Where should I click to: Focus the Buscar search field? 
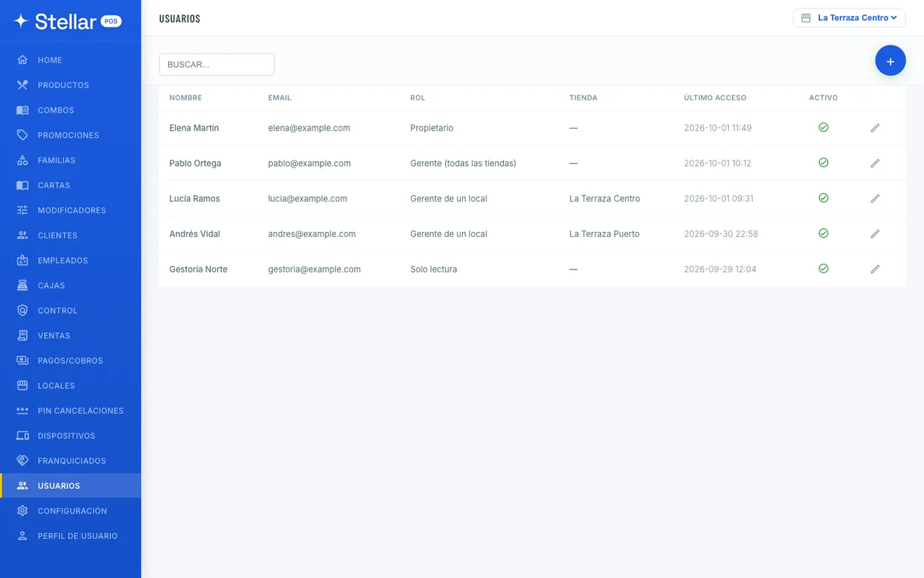[217, 64]
